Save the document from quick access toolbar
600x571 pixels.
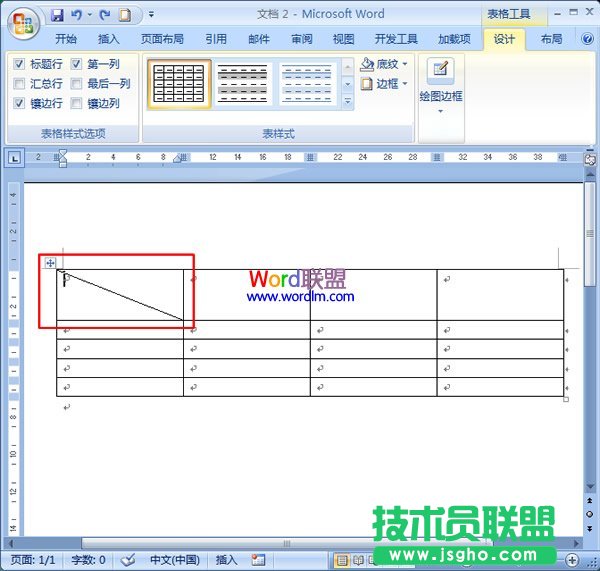57,15
